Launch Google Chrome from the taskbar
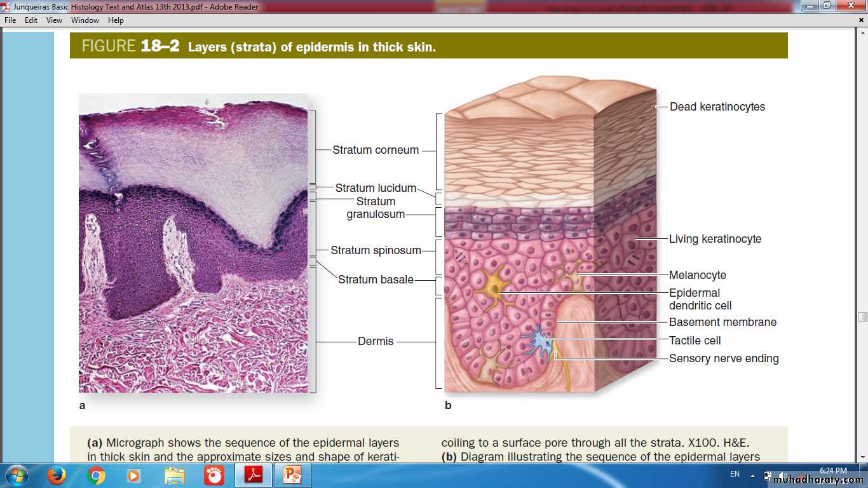 [x=96, y=475]
